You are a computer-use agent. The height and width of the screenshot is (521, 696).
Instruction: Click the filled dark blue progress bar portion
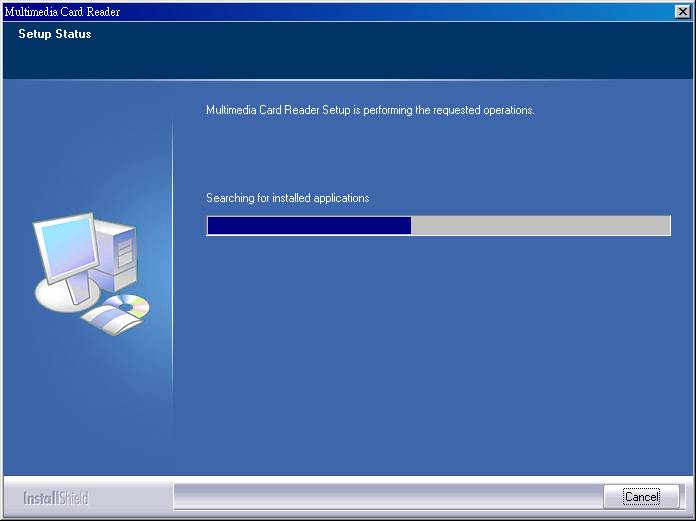(308, 226)
